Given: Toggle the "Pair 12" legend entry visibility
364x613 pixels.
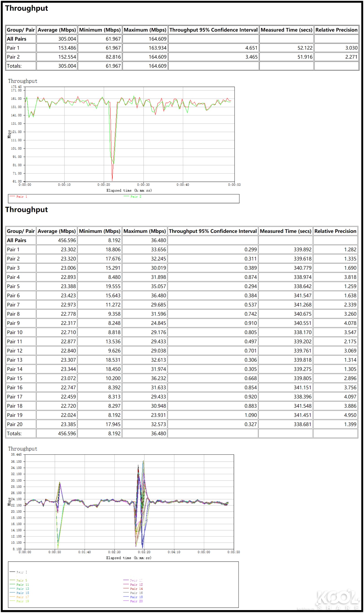Looking at the screenshot, I should pos(136,585).
